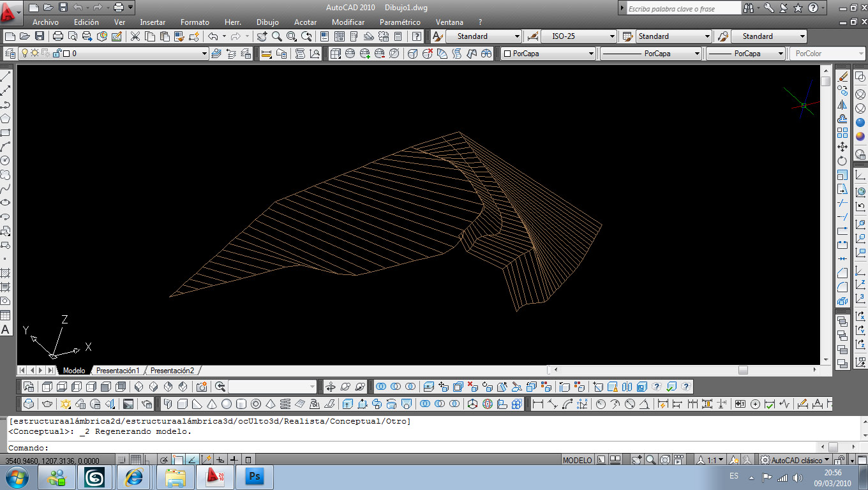Screen dimensions: 868x490
Task: Click the Helix modeling icon
Action: (285, 404)
